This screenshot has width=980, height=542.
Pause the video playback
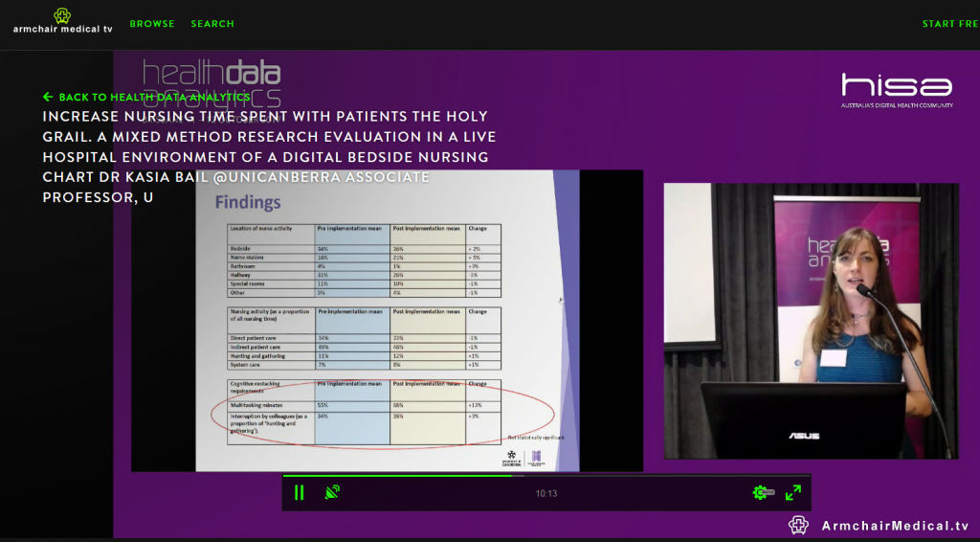coord(299,492)
